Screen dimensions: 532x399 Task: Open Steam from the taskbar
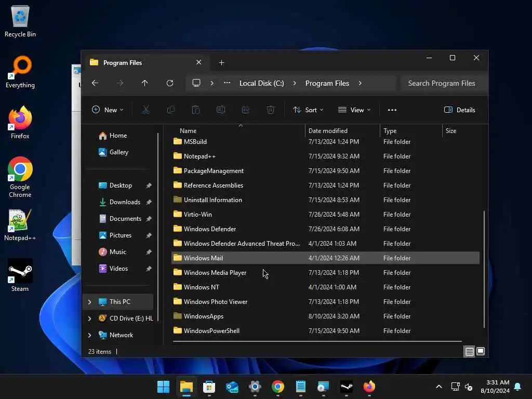point(347,387)
